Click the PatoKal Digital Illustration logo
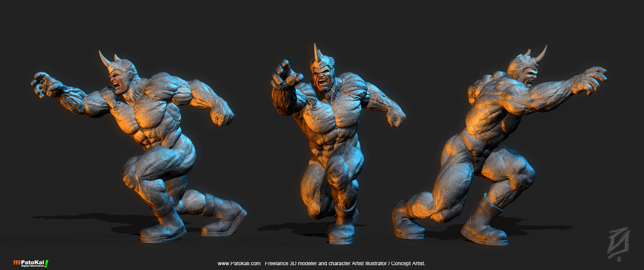 31,263
